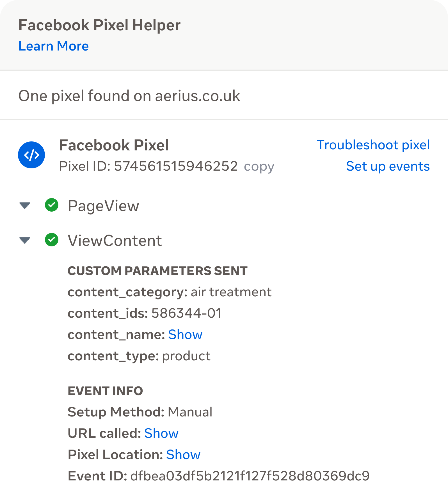Select the disclosure triangle next to PageView
Screen dimensions: 448x504
pyautogui.click(x=25, y=206)
